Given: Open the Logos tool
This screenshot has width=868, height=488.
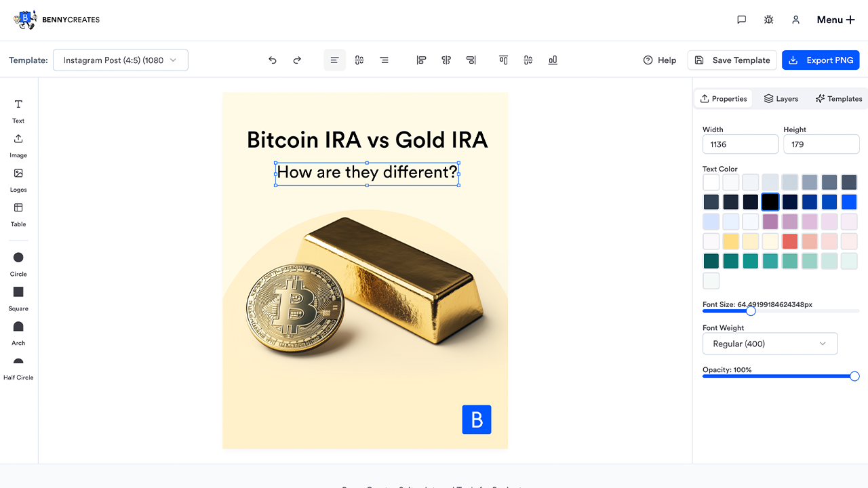Looking at the screenshot, I should 18,180.
